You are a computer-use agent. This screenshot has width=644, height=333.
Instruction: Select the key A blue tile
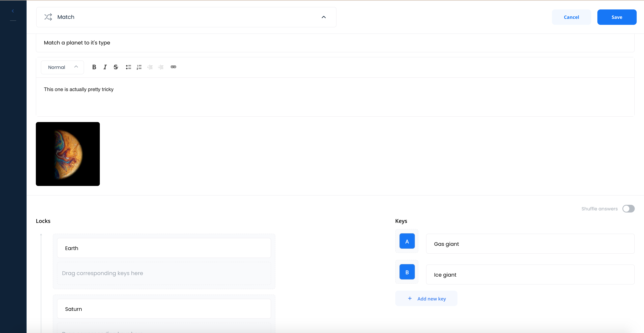tap(407, 241)
